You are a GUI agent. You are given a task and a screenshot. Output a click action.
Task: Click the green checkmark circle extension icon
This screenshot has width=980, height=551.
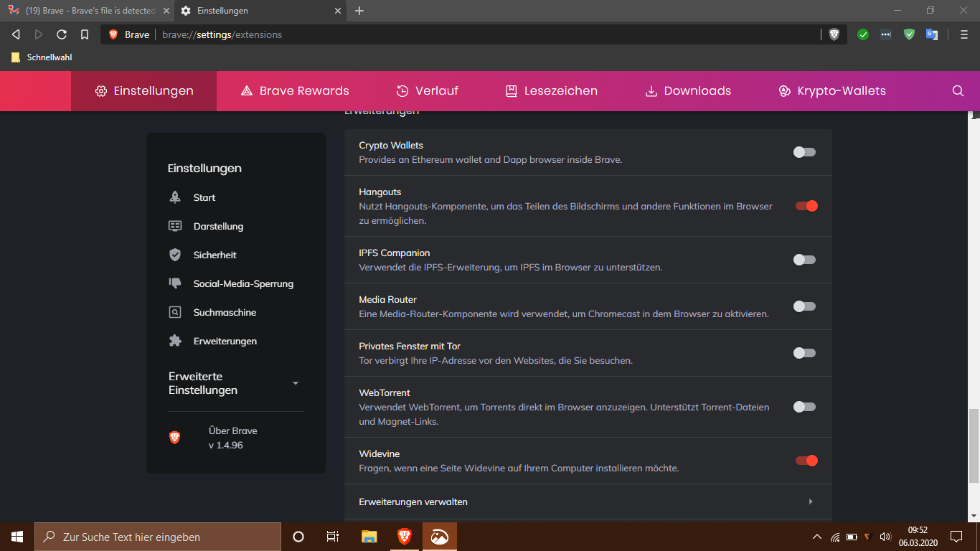click(x=863, y=34)
